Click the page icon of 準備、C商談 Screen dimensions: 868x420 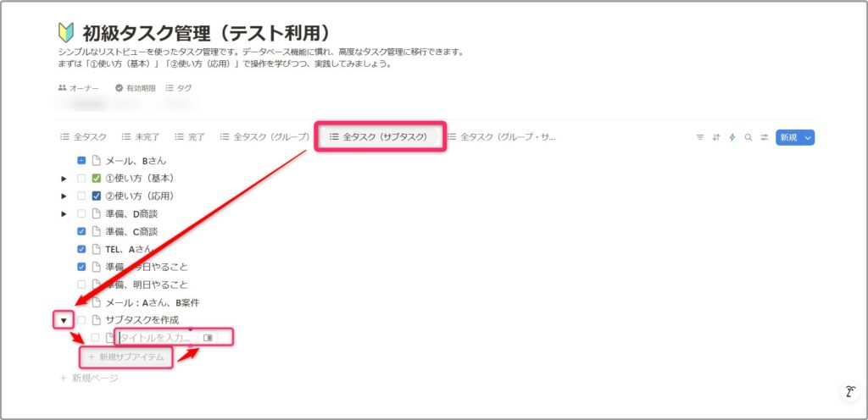pyautogui.click(x=97, y=231)
